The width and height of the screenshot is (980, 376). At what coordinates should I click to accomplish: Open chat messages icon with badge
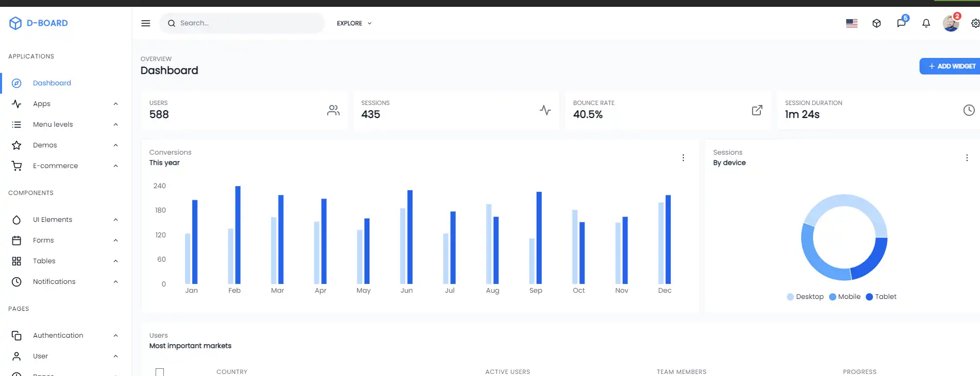click(x=901, y=23)
